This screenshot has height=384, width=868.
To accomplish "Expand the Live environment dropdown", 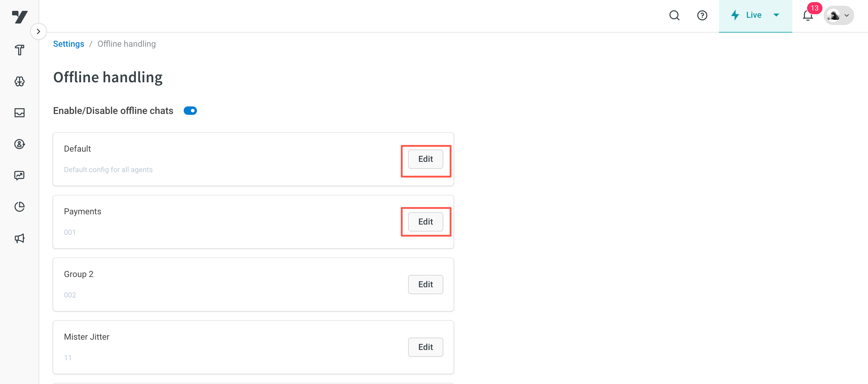I will pyautogui.click(x=755, y=15).
